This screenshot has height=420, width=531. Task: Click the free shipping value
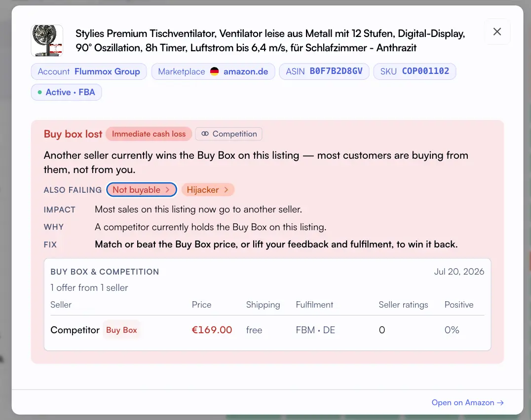point(254,330)
